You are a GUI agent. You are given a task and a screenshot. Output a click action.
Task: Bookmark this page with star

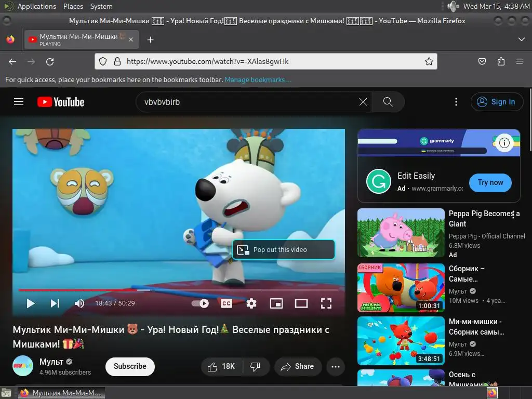pos(429,61)
